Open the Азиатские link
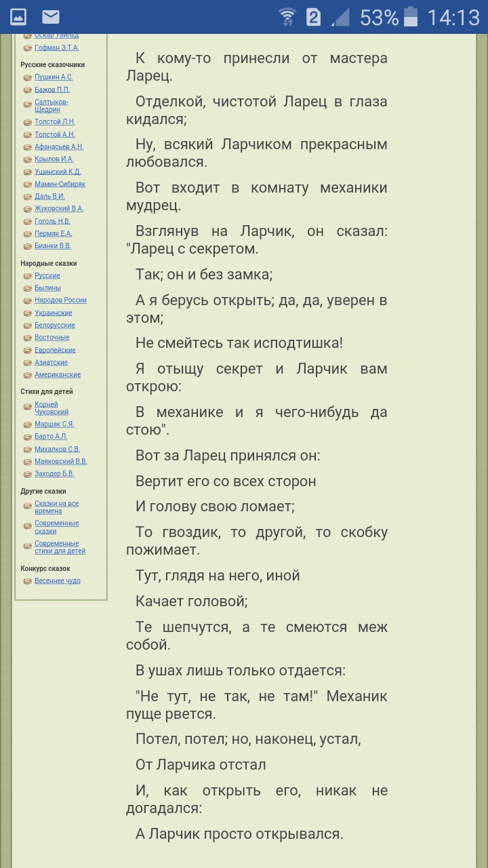488x868 pixels. pos(51,362)
